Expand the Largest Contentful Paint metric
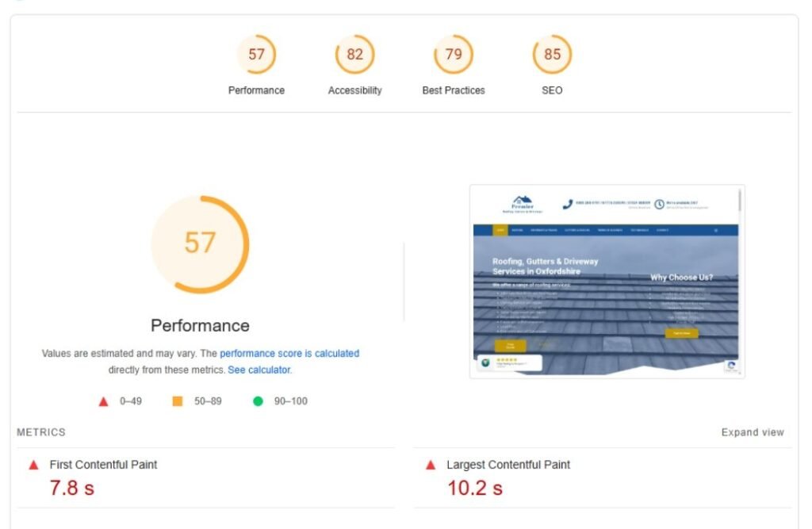Image resolution: width=812 pixels, height=529 pixels. [x=507, y=465]
